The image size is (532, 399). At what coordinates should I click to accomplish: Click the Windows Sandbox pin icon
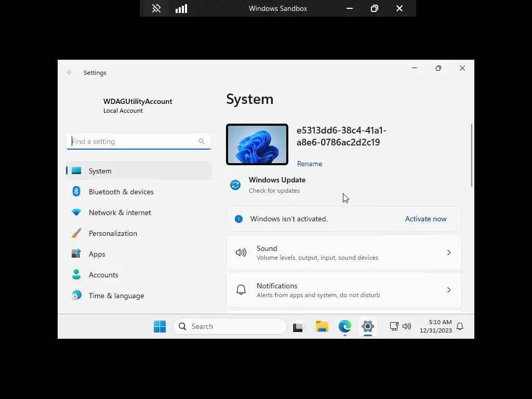pyautogui.click(x=156, y=8)
